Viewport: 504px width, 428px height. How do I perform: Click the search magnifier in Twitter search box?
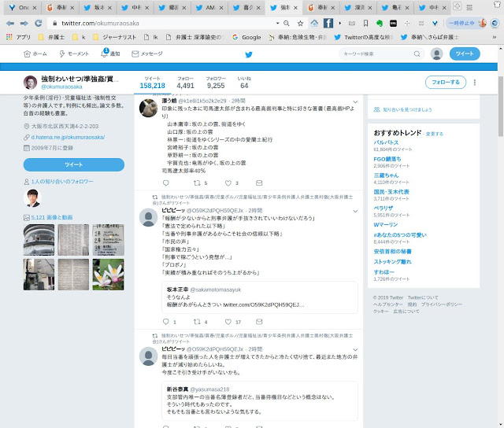pyautogui.click(x=417, y=53)
